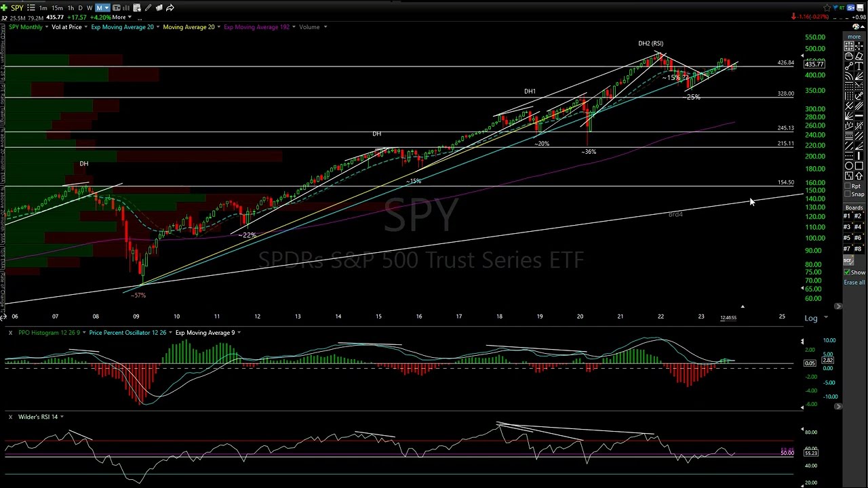Switch to drawing board #1
868x488 pixels.
tap(847, 216)
